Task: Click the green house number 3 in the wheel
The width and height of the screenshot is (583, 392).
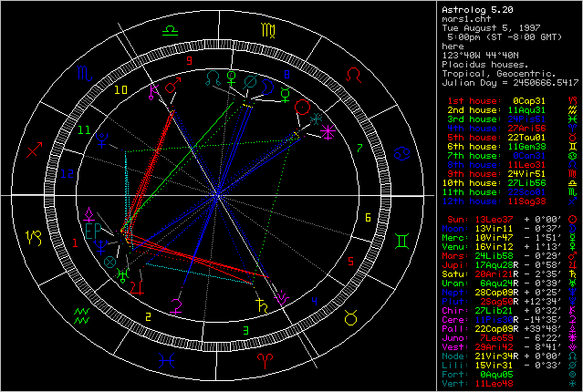Action: [x=245, y=330]
